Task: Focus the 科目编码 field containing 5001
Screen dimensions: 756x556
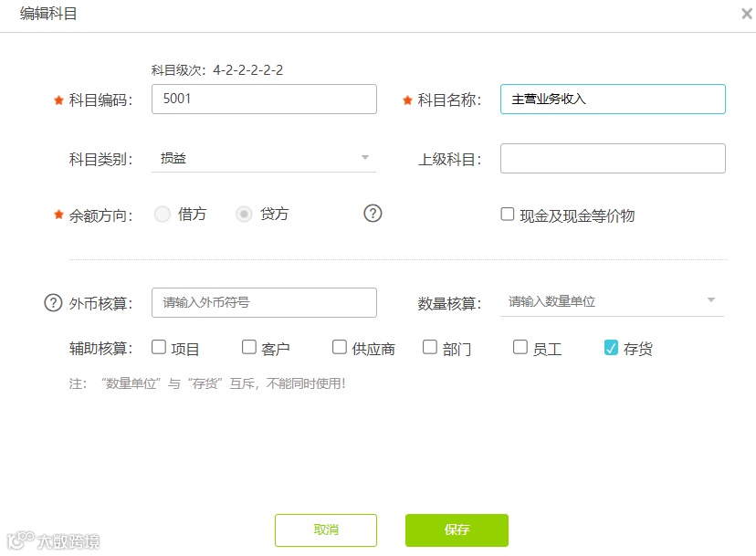Action: tap(264, 99)
